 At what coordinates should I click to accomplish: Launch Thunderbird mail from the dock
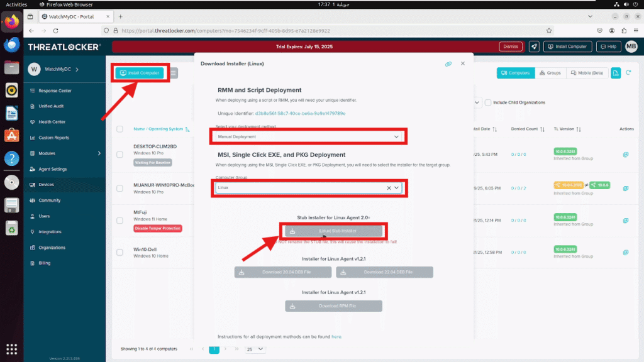[11, 45]
